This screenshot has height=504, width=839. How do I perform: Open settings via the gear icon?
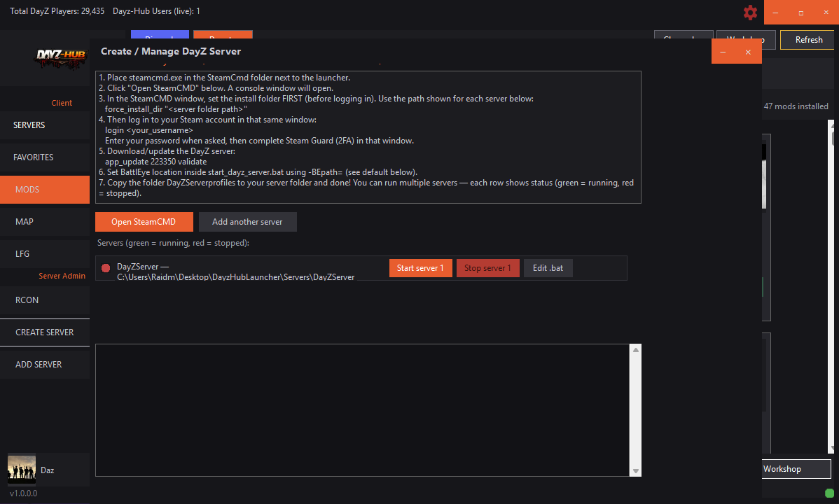[750, 13]
